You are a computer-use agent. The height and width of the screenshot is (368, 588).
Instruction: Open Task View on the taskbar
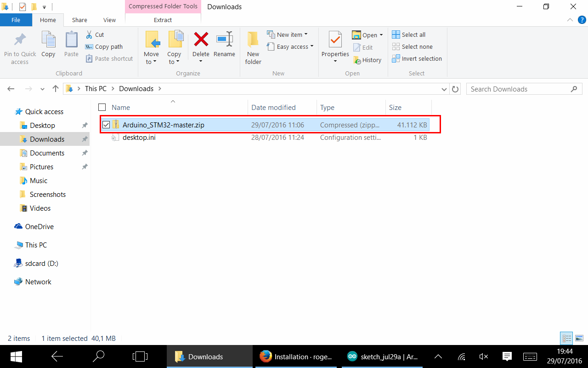140,356
